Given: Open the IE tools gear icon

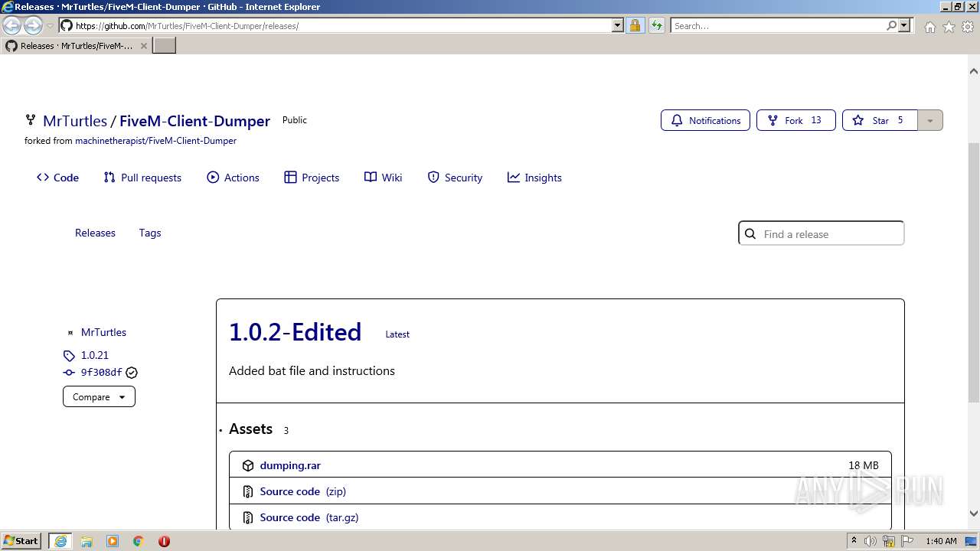Looking at the screenshot, I should click(x=968, y=27).
